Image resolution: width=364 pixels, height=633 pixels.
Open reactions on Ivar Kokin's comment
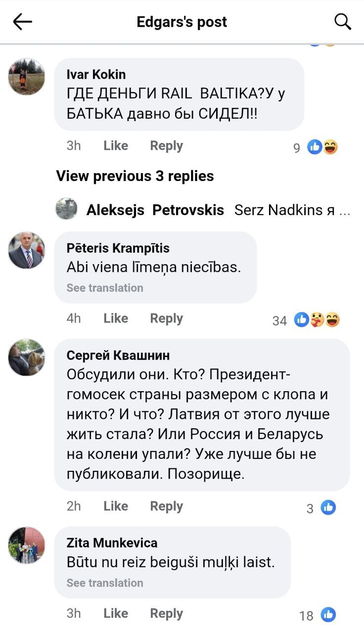(322, 147)
